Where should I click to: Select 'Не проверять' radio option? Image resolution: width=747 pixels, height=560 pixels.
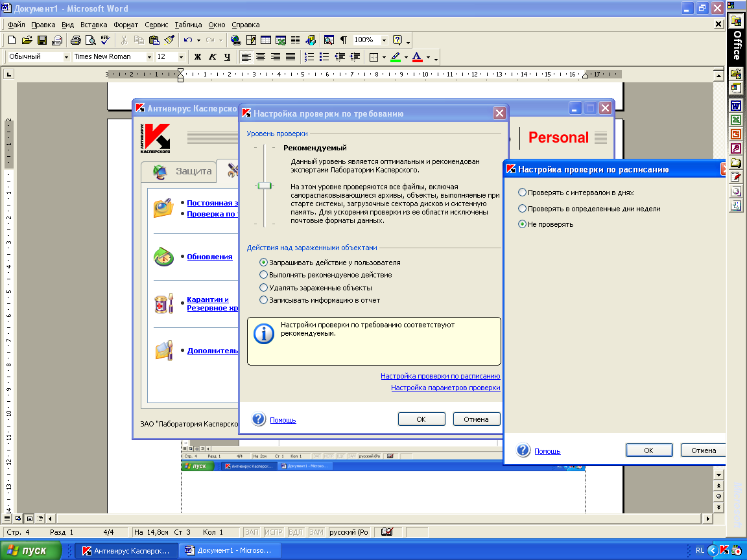click(545, 224)
